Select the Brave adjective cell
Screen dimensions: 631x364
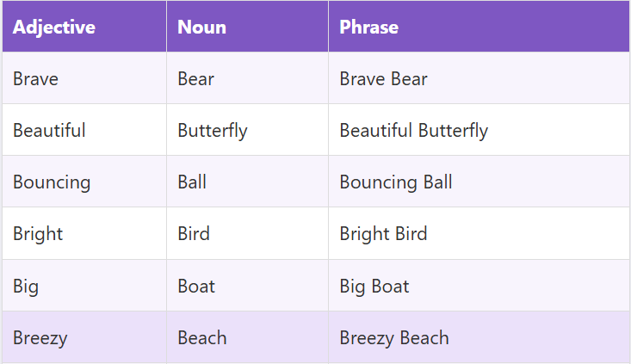[x=36, y=79]
